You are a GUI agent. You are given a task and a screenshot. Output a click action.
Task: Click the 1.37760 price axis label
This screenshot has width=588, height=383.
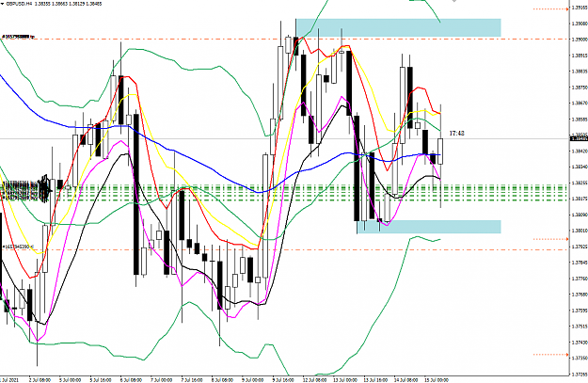[579, 279]
